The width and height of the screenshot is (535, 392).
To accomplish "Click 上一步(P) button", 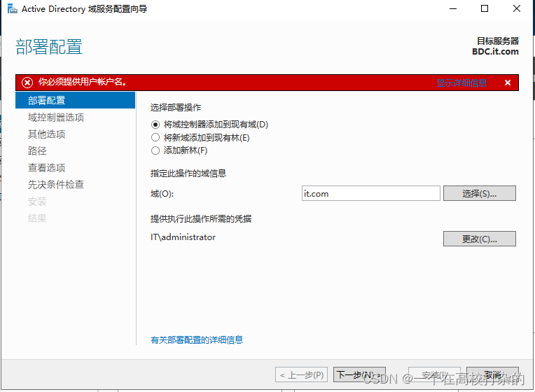I will click(x=302, y=375).
